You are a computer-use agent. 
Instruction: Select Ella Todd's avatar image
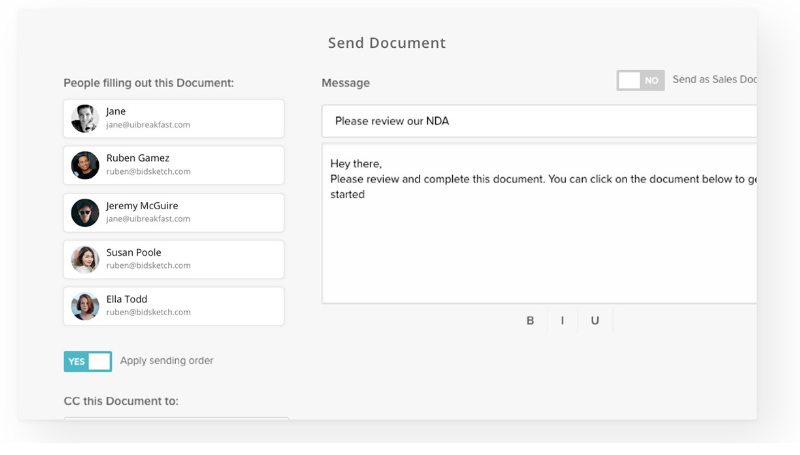[x=85, y=306]
